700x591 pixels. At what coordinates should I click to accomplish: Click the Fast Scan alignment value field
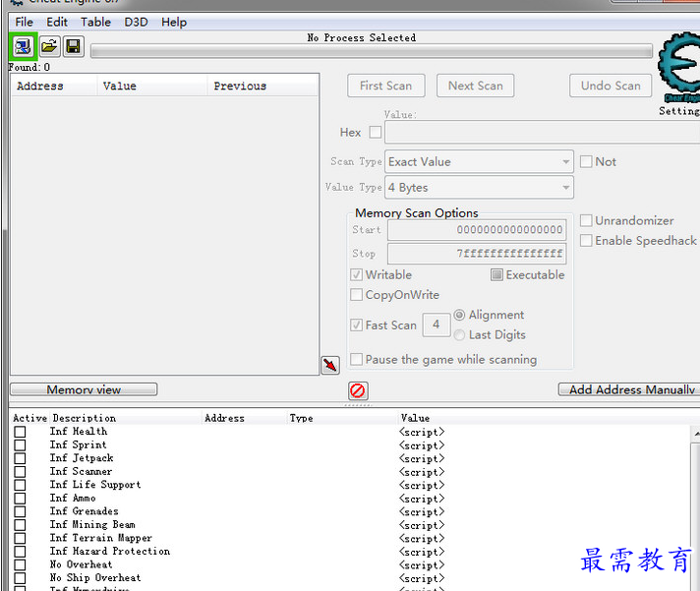click(437, 325)
